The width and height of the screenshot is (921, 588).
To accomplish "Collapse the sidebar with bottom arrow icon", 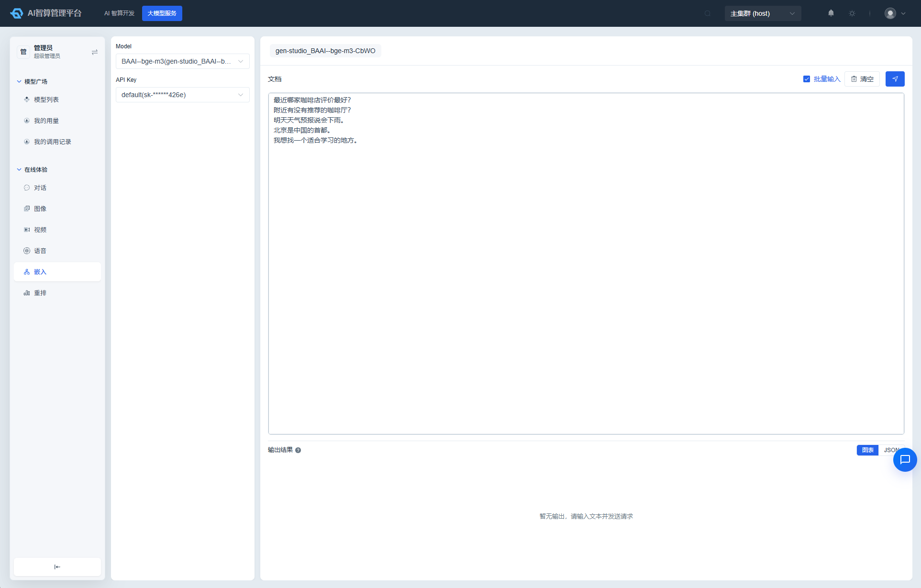I will (57, 567).
